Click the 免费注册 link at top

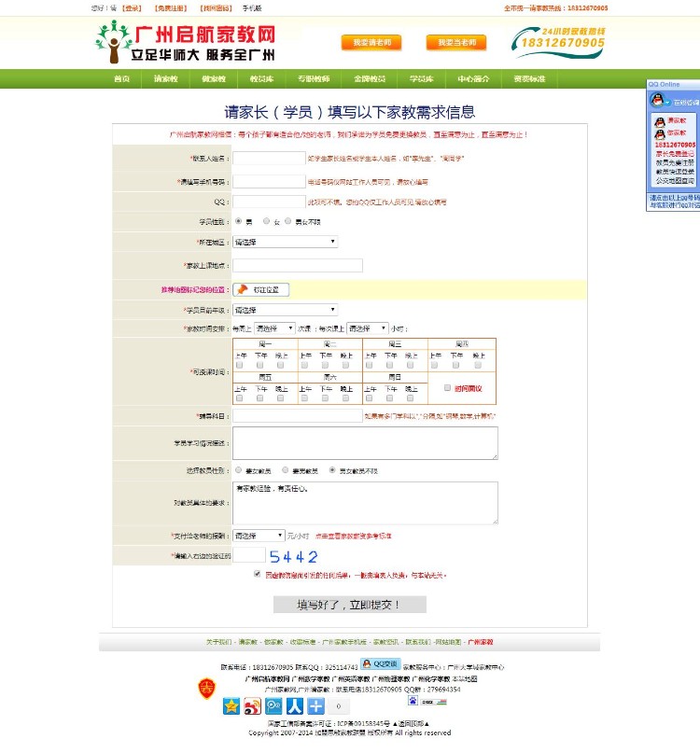click(170, 8)
